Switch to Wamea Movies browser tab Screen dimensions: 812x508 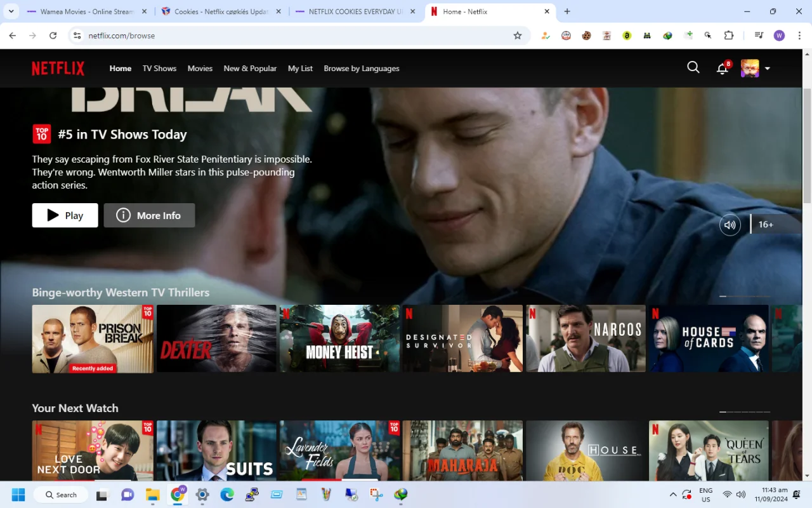[87, 11]
